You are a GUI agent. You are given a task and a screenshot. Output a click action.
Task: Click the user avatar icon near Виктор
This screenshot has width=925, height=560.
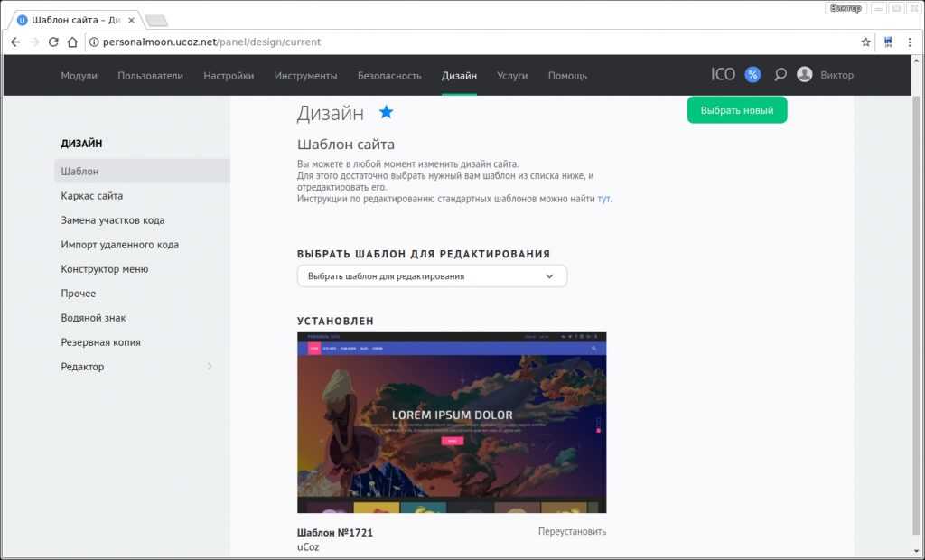pos(804,75)
